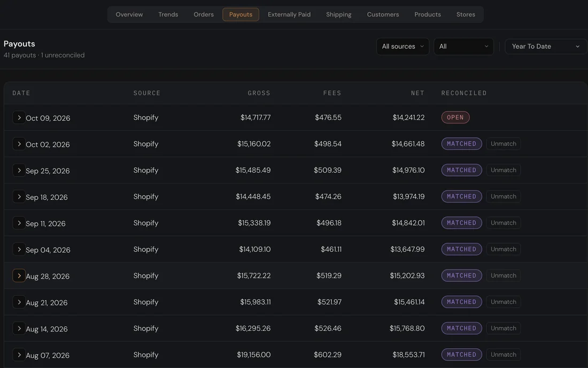Image resolution: width=588 pixels, height=368 pixels.
Task: Go to the Externally Paid tab
Action: [289, 14]
